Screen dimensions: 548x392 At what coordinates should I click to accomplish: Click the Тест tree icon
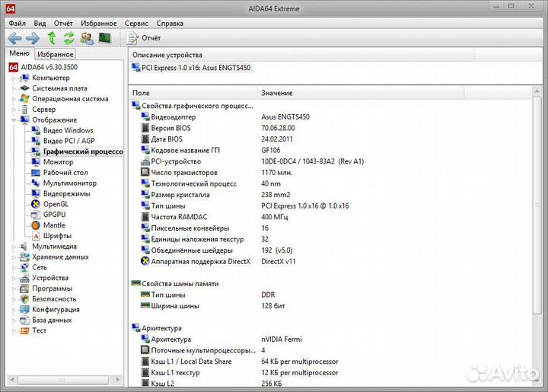(x=24, y=330)
